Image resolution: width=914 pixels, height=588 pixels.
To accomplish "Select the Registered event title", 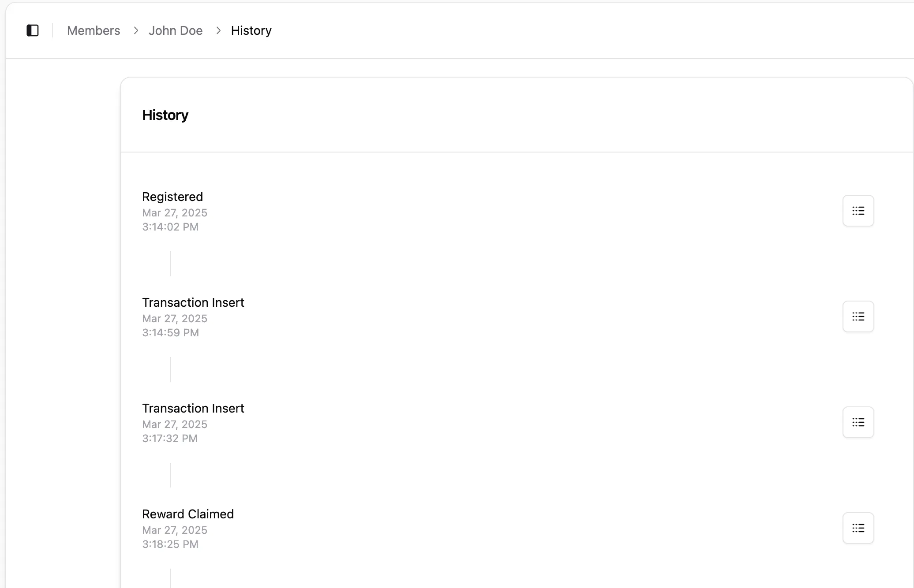I will (172, 197).
